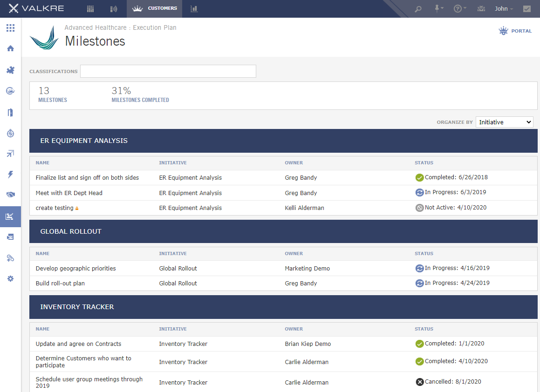This screenshot has width=540, height=392.
Task: Click the Classifications input field
Action: [x=168, y=71]
